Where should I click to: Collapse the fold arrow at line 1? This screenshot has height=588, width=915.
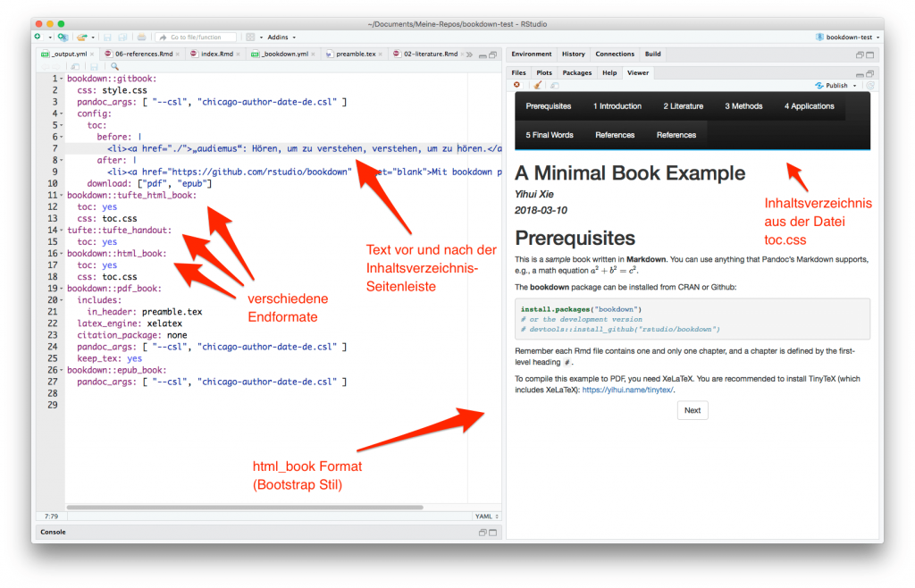[62, 79]
